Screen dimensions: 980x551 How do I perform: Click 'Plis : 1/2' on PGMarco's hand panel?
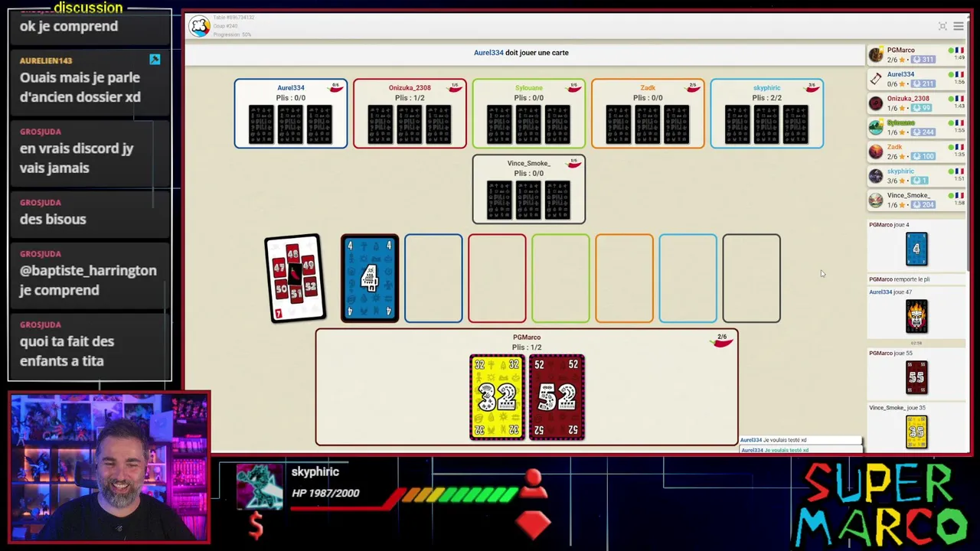[x=527, y=347]
